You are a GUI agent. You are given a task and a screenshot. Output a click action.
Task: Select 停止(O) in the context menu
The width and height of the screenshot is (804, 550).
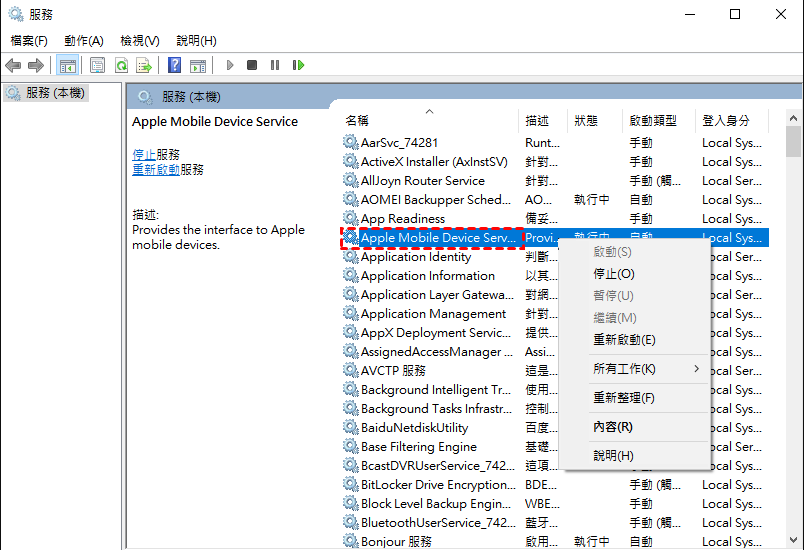coord(613,274)
